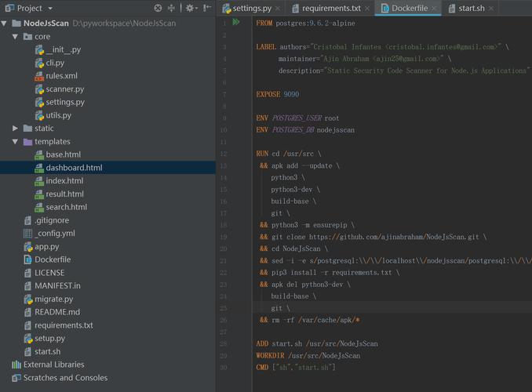
Task: Collapse the templates folder
Action: click(x=15, y=141)
